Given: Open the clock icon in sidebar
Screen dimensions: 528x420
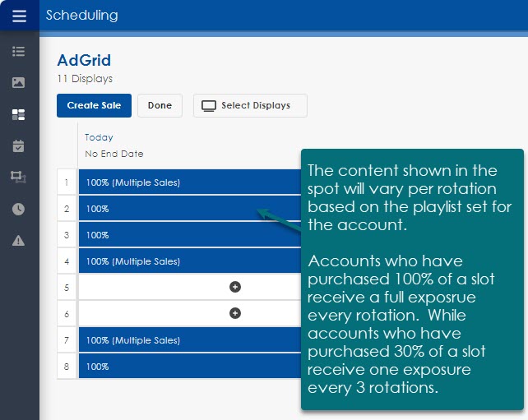Looking at the screenshot, I should pyautogui.click(x=18, y=209).
